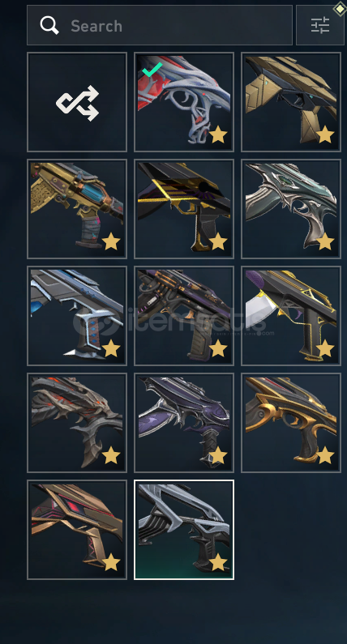Toggle favorite star on the highlighted silver skin
Viewport: 347px width, 644px height.
[x=218, y=562]
